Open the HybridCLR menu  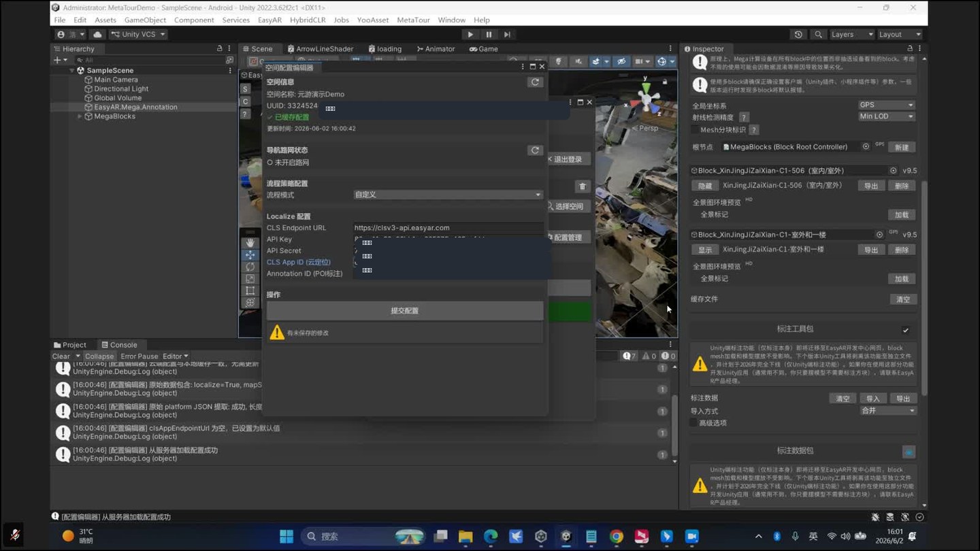tap(308, 20)
